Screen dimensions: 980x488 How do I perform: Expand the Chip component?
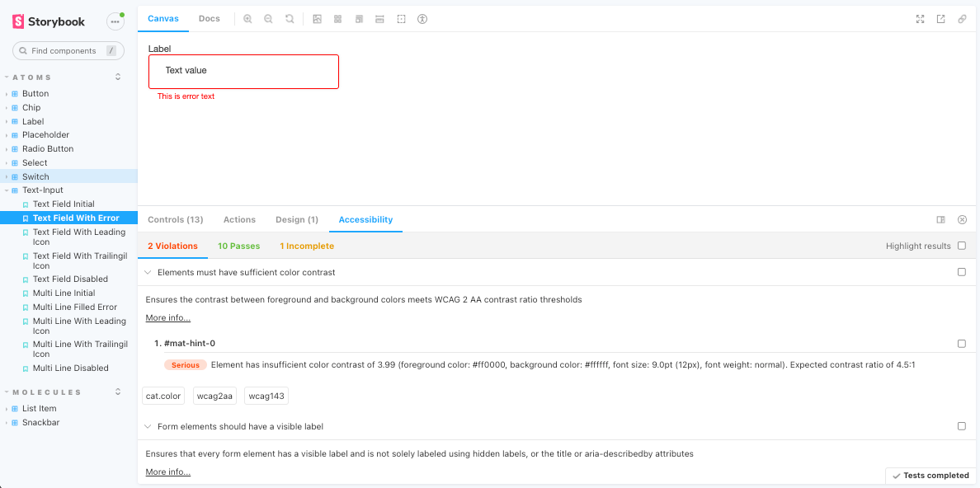(31, 107)
